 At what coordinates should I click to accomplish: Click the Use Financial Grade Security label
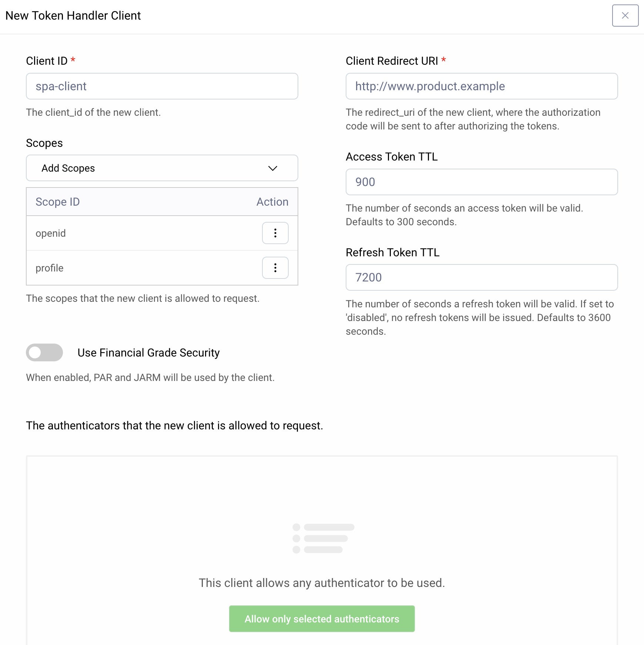[148, 353]
